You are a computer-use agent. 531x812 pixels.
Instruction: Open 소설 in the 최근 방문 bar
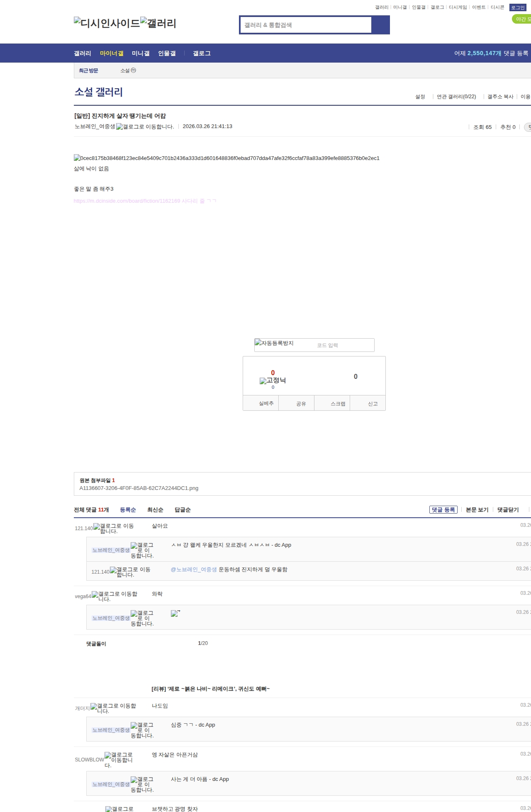(x=125, y=70)
